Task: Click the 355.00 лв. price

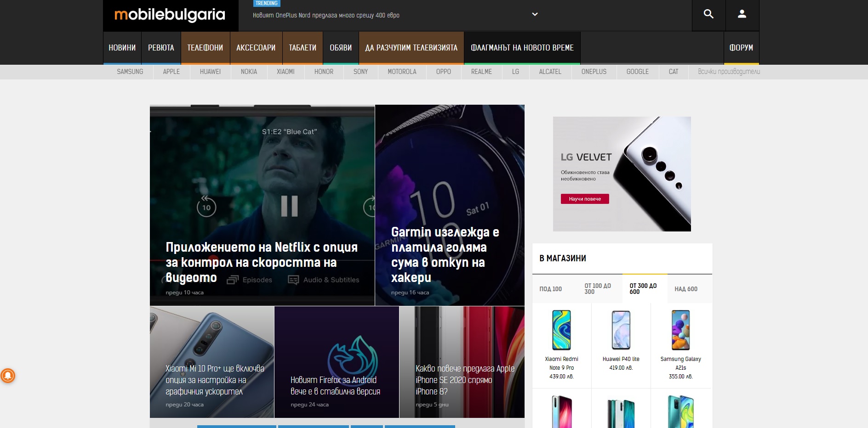Action: (681, 377)
